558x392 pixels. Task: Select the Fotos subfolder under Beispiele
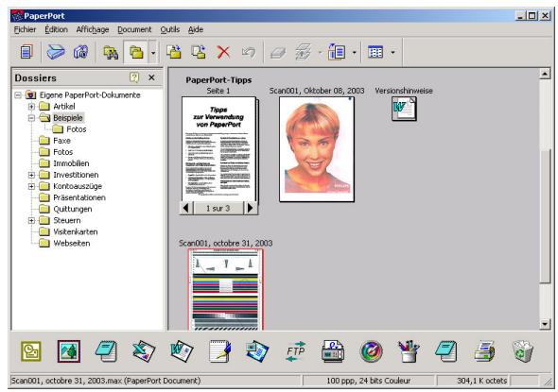77,129
